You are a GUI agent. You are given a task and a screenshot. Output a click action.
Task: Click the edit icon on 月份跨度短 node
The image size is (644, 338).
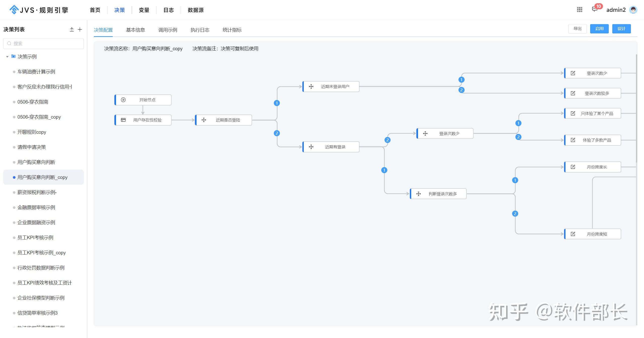573,234
